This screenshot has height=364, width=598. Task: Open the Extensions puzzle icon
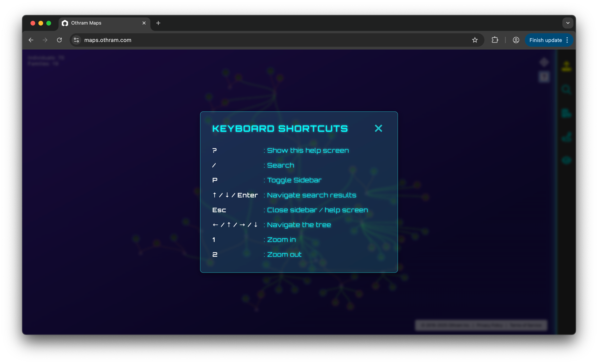tap(495, 40)
